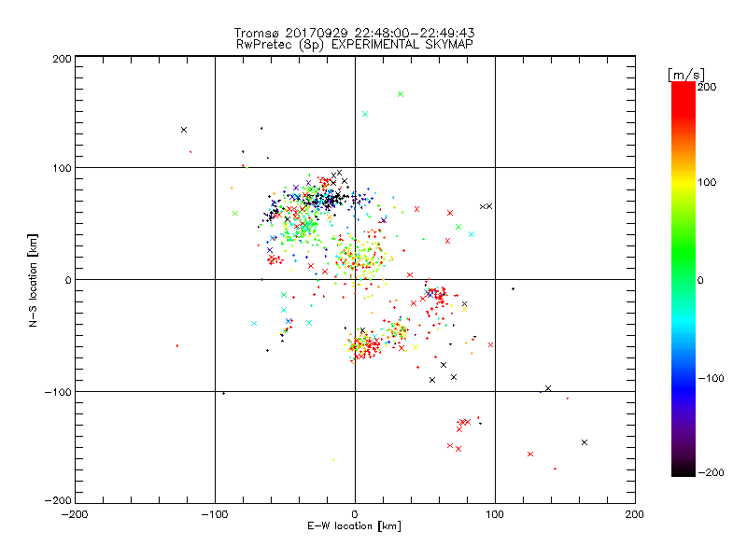Screen dimensions: 747x560
Task: Click the red X marker left of the lower-right black X
Action: click(x=530, y=455)
